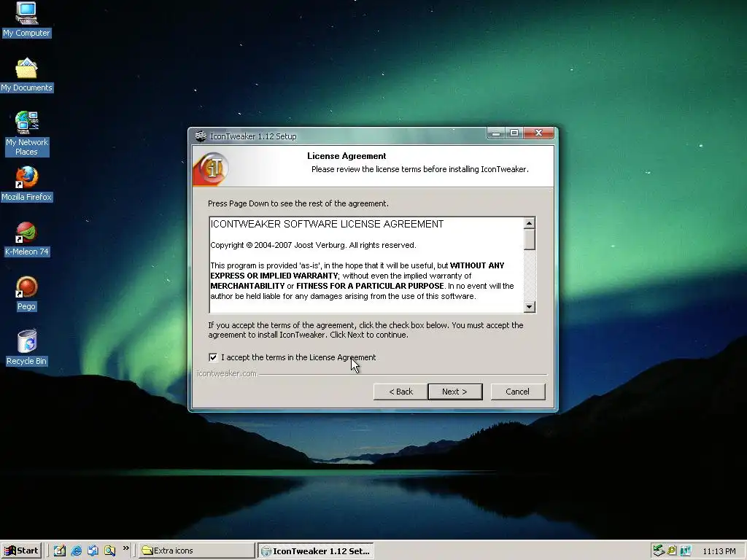Click the teal monitor system tray icon
Viewport: 747px width, 560px height.
[x=686, y=551]
